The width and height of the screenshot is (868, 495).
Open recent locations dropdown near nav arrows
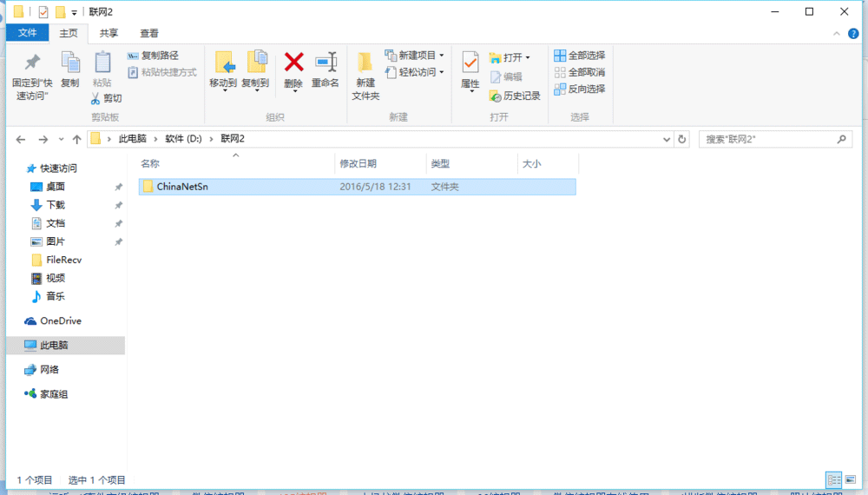[61, 140]
